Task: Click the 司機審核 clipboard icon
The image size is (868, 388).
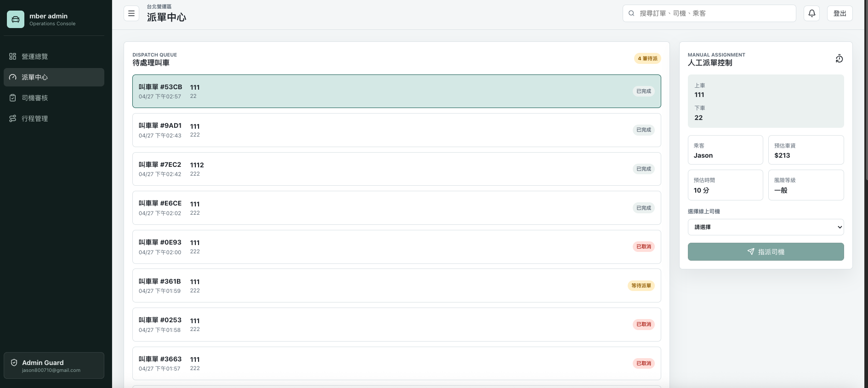Action: pos(13,98)
